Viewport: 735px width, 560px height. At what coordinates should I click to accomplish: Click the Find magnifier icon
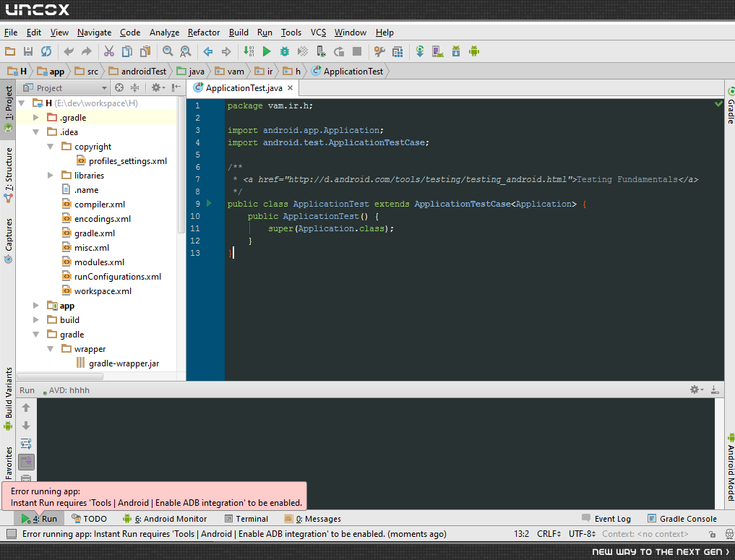pyautogui.click(x=168, y=51)
